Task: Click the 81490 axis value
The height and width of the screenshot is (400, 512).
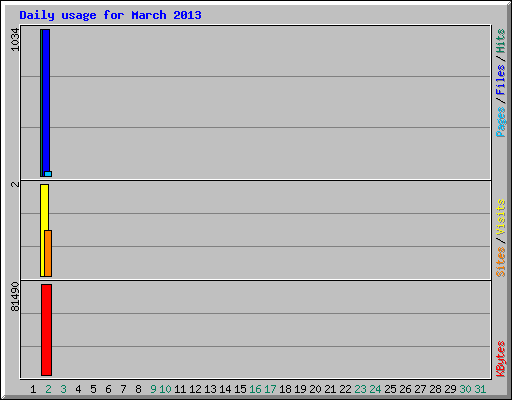Action: coord(15,297)
